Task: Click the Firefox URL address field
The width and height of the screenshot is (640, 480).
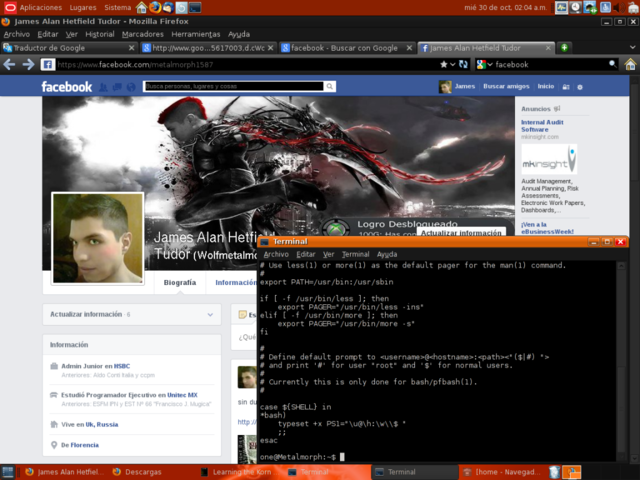Action: pyautogui.click(x=245, y=64)
